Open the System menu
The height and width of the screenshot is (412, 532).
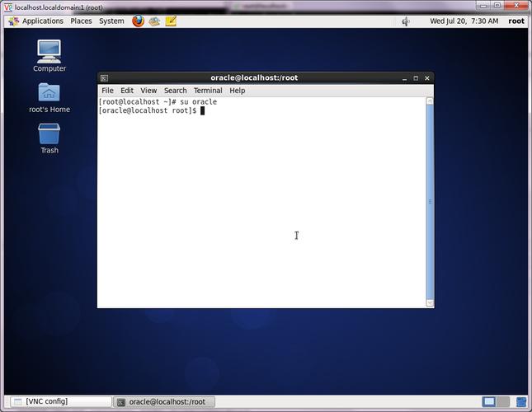click(111, 21)
